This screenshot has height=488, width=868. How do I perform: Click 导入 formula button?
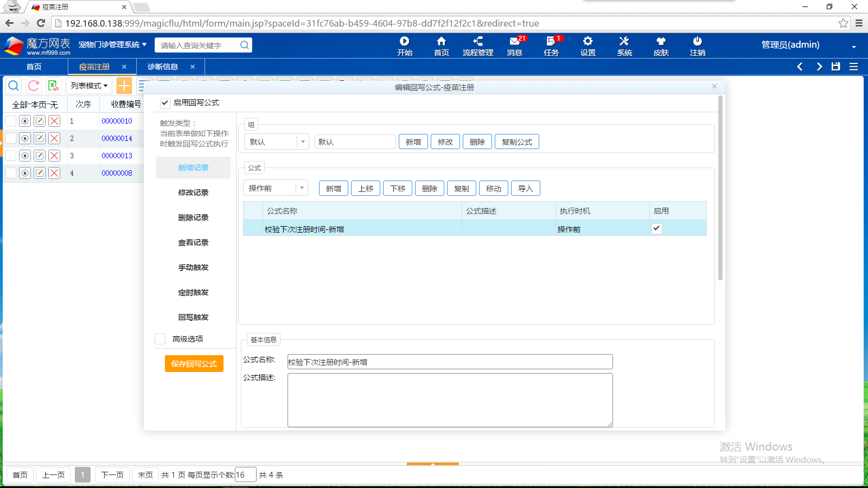(526, 188)
